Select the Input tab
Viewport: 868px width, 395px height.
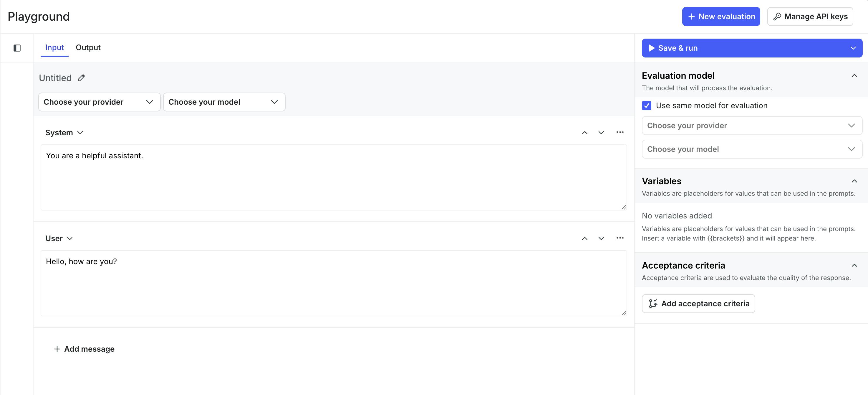coord(54,47)
